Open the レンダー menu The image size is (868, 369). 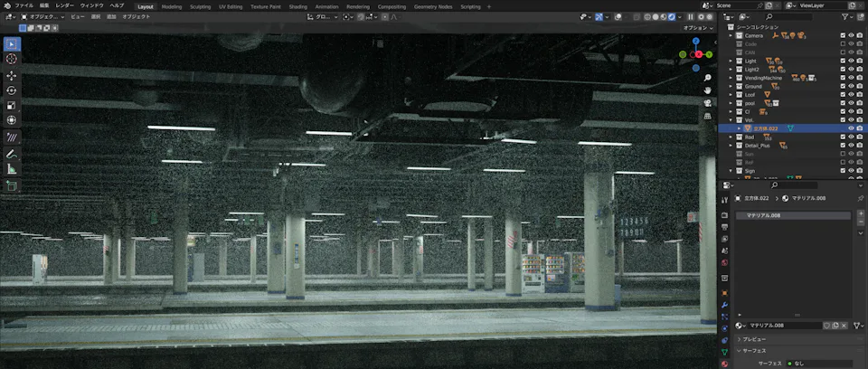tap(64, 5)
